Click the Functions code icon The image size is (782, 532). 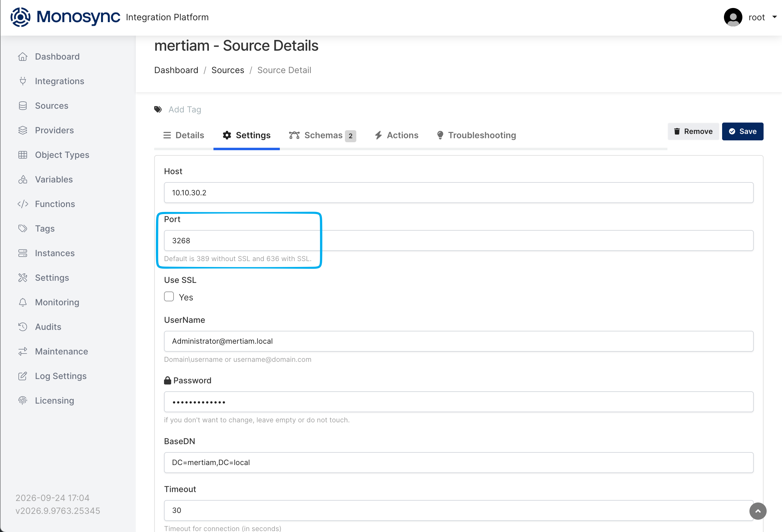(22, 204)
